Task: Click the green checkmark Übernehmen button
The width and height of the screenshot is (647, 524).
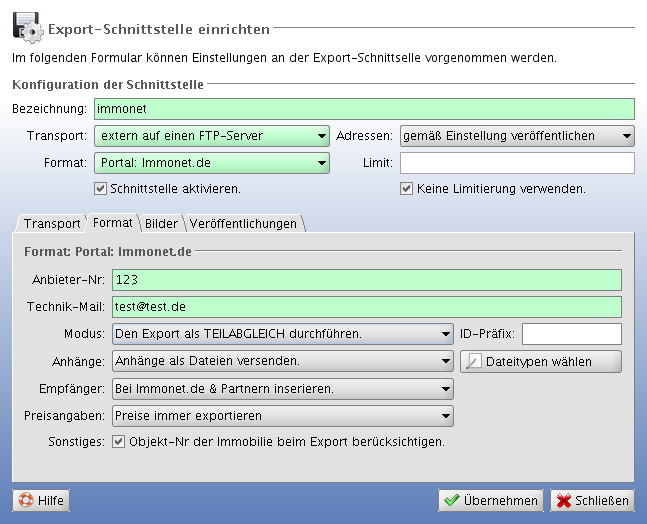Action: click(491, 500)
